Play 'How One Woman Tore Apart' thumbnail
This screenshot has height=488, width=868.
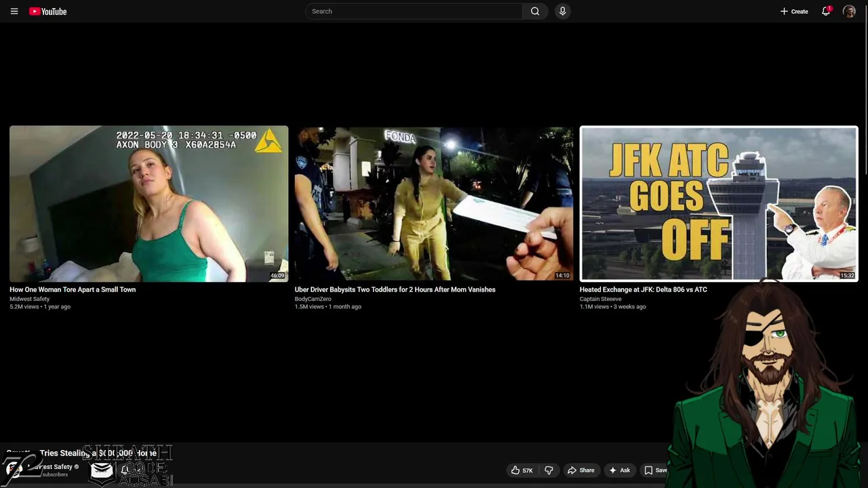pos(149,203)
